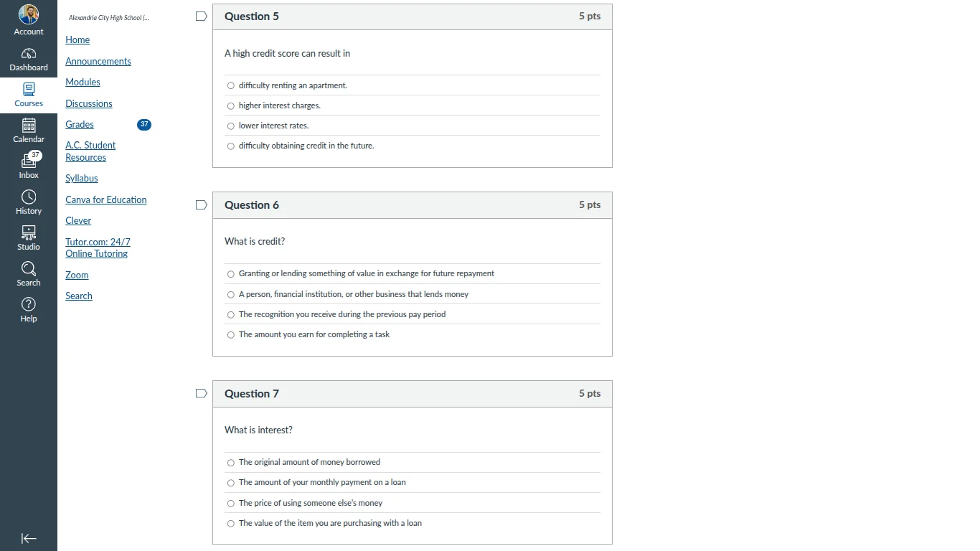Select "lower interest rates." answer
This screenshot has height=551, width=980.
tap(231, 126)
